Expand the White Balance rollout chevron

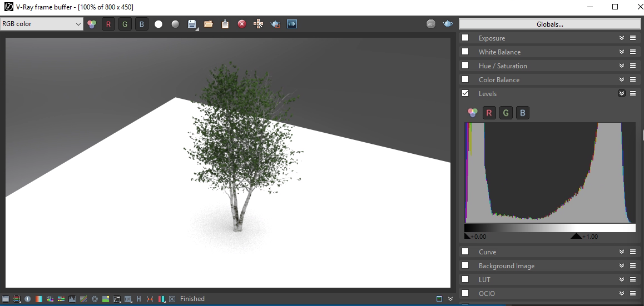(622, 52)
